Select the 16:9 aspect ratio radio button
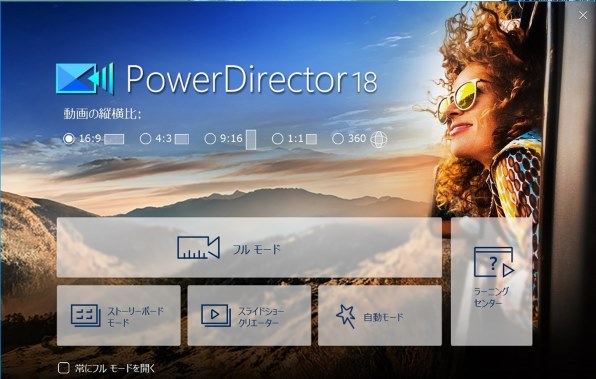The height and width of the screenshot is (379, 596). 69,139
